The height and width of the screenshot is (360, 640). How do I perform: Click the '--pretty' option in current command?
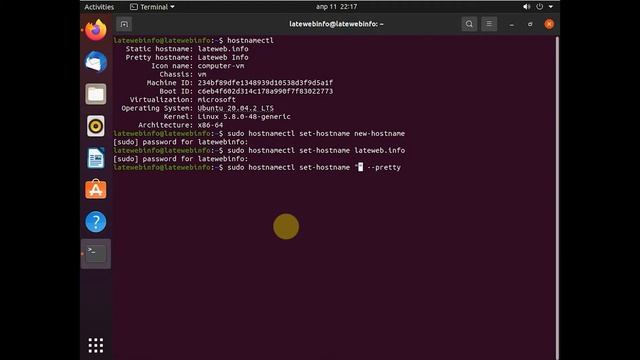tap(384, 167)
